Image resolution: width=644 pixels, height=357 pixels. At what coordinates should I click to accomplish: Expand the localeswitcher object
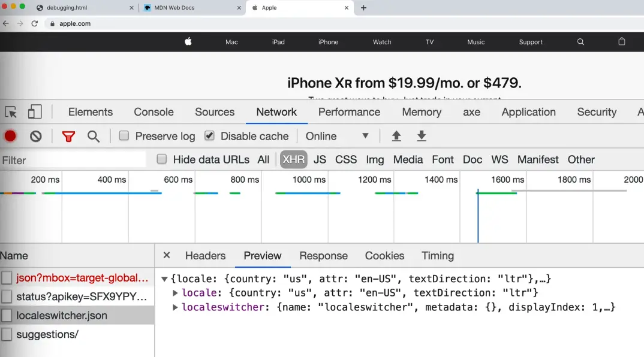(x=174, y=307)
